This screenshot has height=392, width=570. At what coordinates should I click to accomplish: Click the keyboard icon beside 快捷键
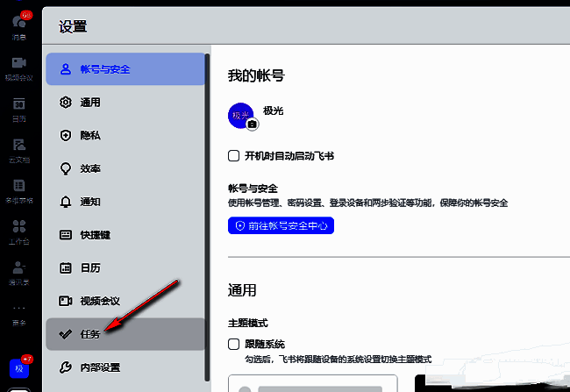pyautogui.click(x=66, y=234)
